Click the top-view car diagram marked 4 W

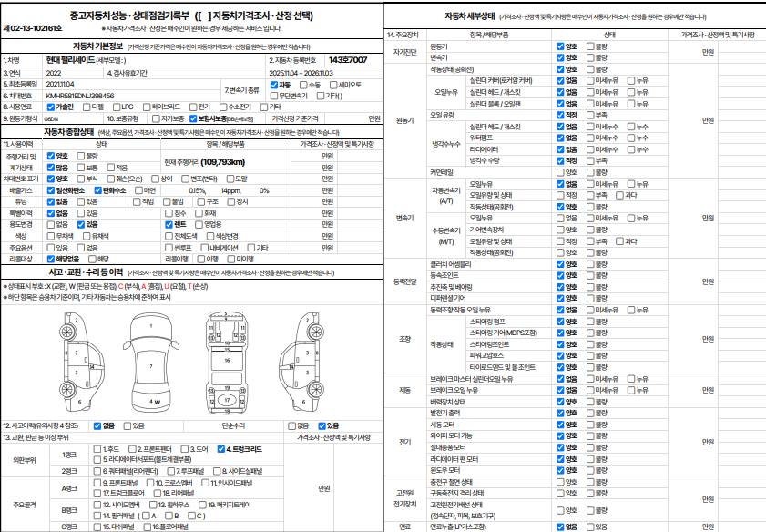click(x=151, y=362)
